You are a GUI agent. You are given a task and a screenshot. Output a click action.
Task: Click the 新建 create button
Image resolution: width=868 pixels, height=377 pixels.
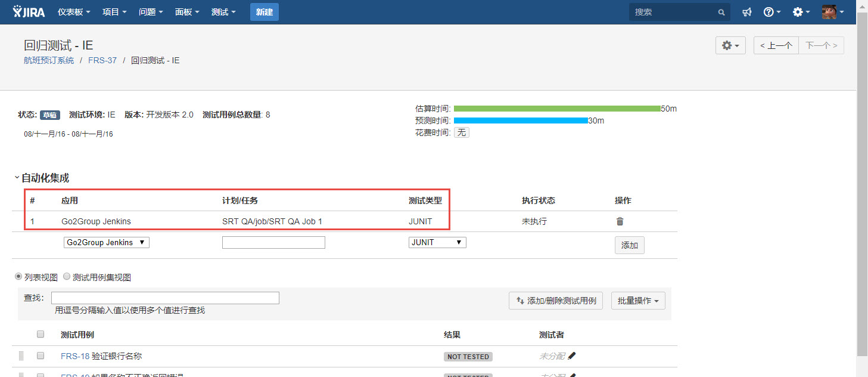click(265, 12)
